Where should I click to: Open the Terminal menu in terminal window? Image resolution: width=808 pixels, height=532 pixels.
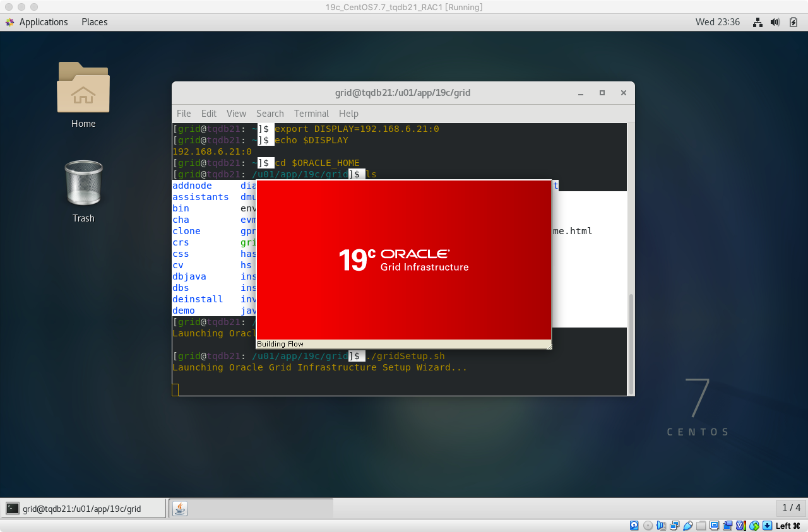click(x=311, y=114)
